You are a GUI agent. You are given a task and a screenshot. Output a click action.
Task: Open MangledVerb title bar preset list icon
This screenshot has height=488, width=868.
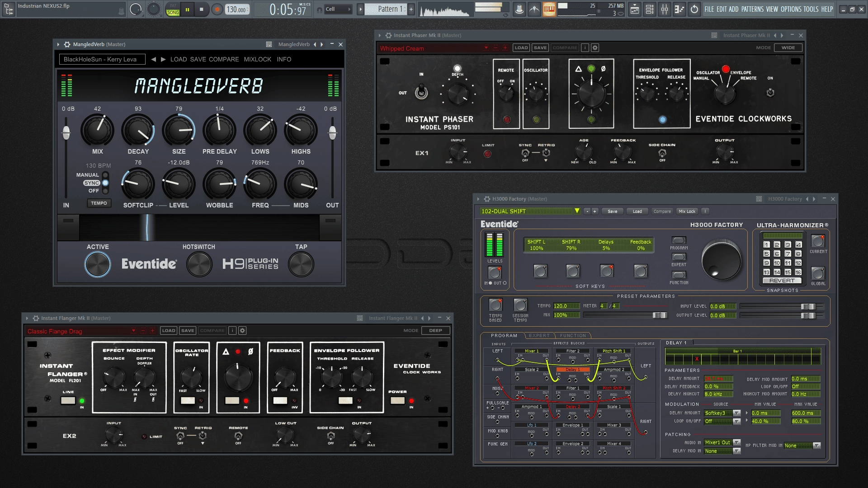pyautogui.click(x=269, y=44)
